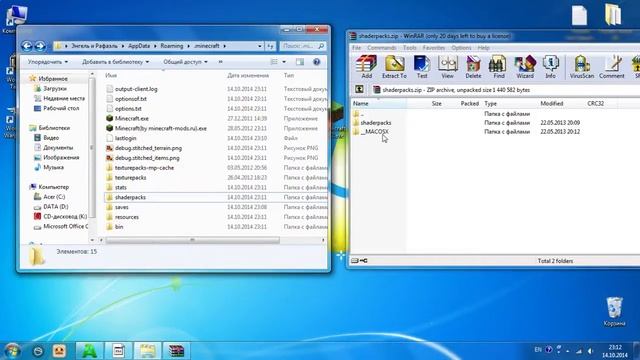This screenshot has height=360, width=640.
Task: Open the File menu in WinRAR
Action: 356,48
